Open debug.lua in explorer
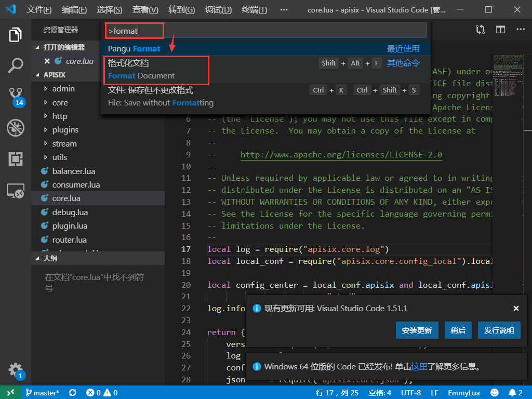 coord(70,212)
